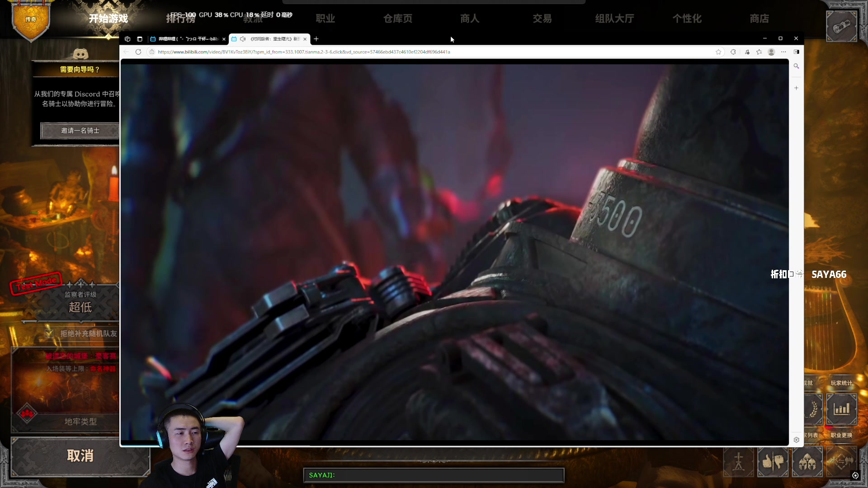This screenshot has height=488, width=868.
Task: Toggle the browser sidebar pane icon
Action: click(x=797, y=52)
